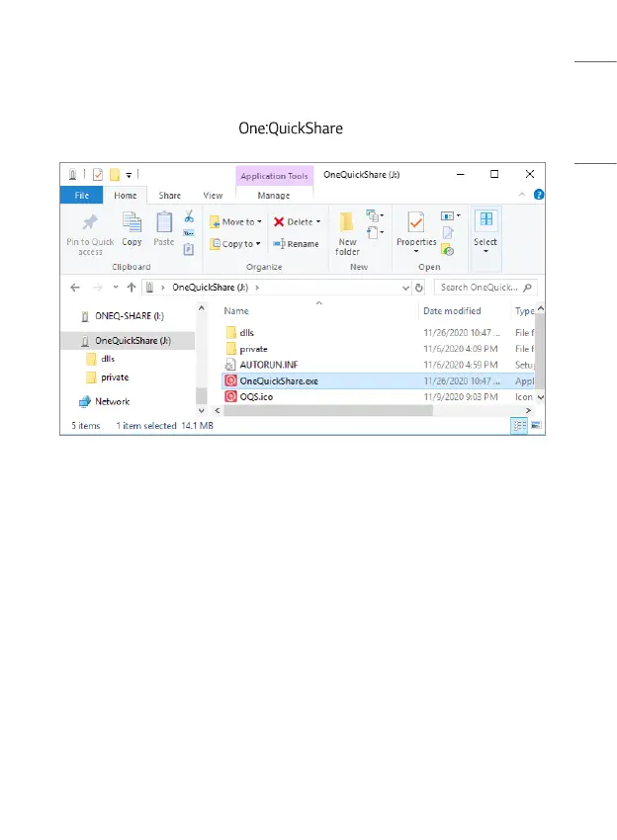Select Network in navigation pane

[x=105, y=402]
